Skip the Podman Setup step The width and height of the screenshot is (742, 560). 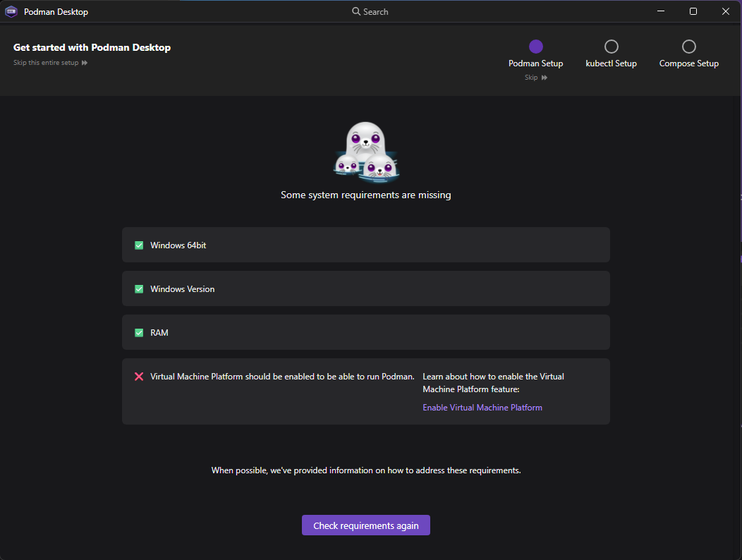531,77
